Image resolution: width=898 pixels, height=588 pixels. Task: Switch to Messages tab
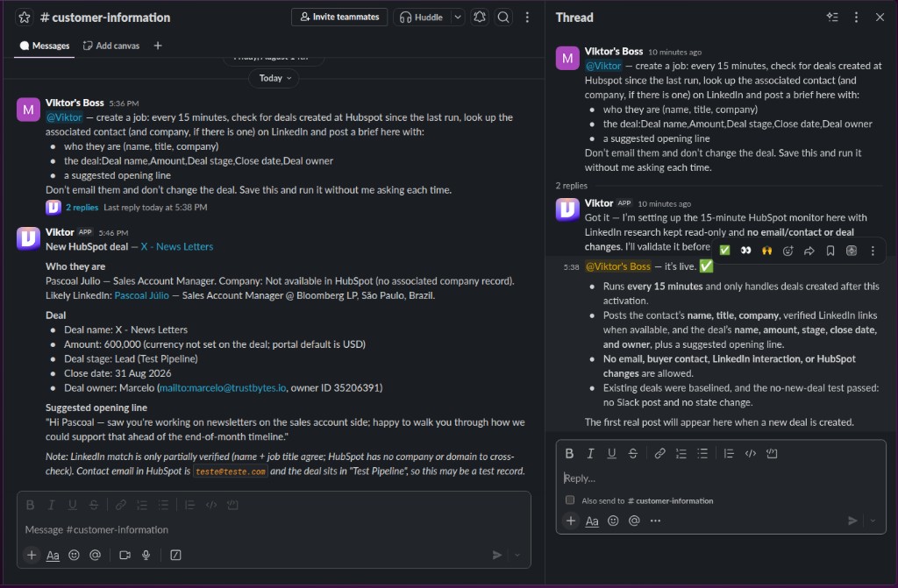pos(45,46)
